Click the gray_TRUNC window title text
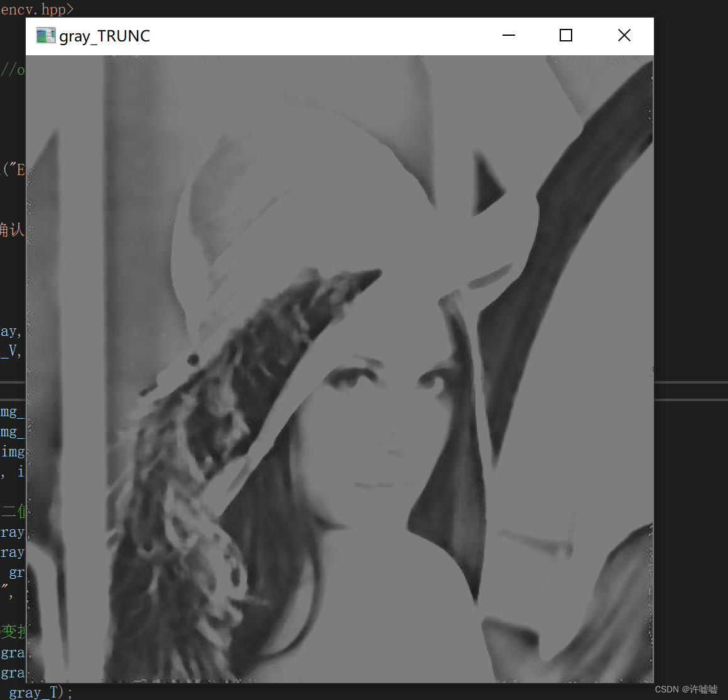The height and width of the screenshot is (700, 728). 104,36
